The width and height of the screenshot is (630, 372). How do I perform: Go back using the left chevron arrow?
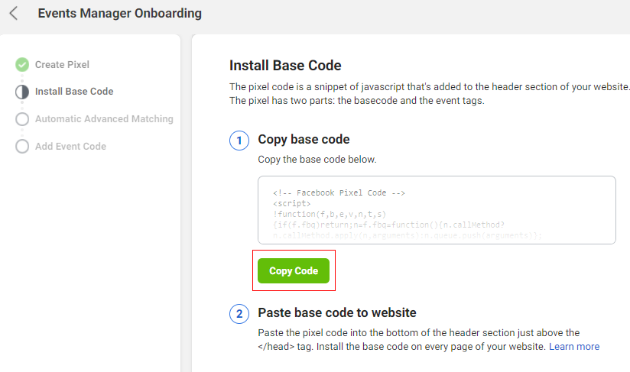(x=14, y=13)
